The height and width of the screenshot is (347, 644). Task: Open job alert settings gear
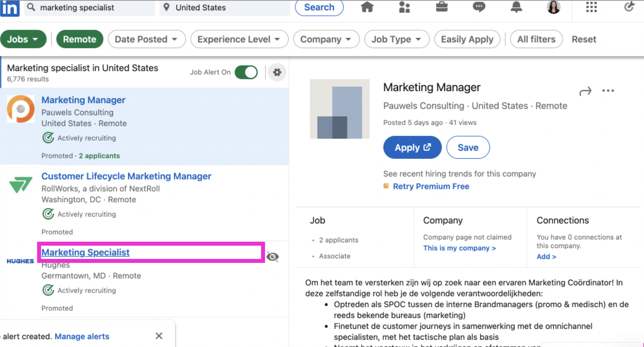(277, 72)
